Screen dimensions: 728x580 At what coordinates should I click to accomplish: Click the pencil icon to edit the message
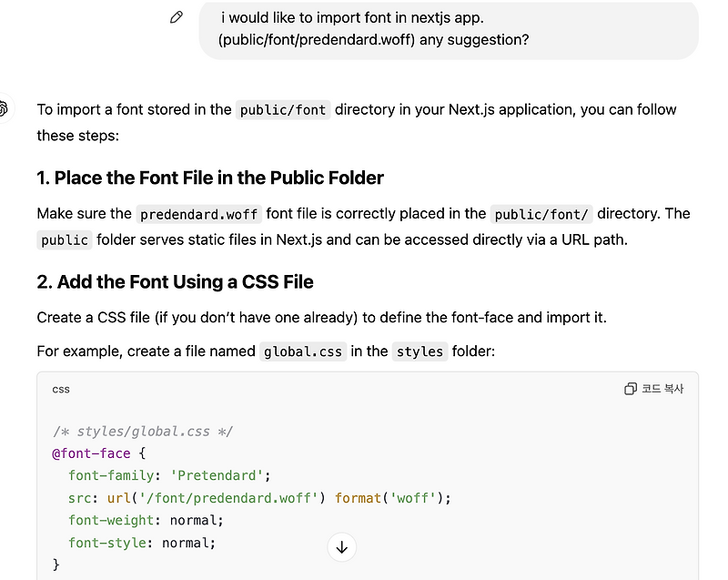click(x=177, y=16)
